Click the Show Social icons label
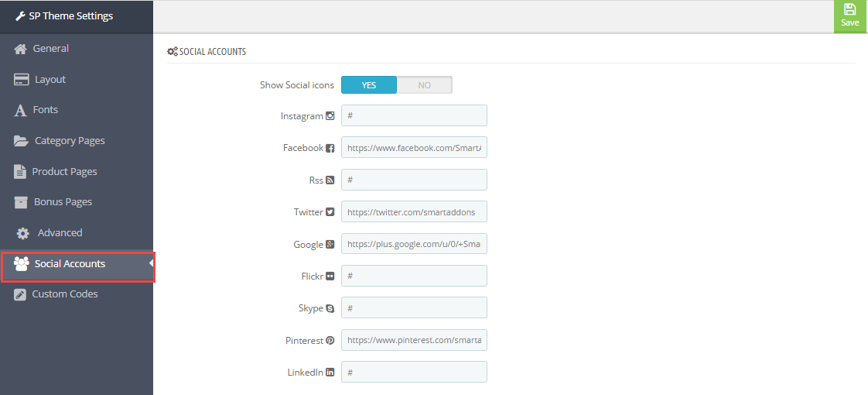The height and width of the screenshot is (395, 868). (x=297, y=85)
